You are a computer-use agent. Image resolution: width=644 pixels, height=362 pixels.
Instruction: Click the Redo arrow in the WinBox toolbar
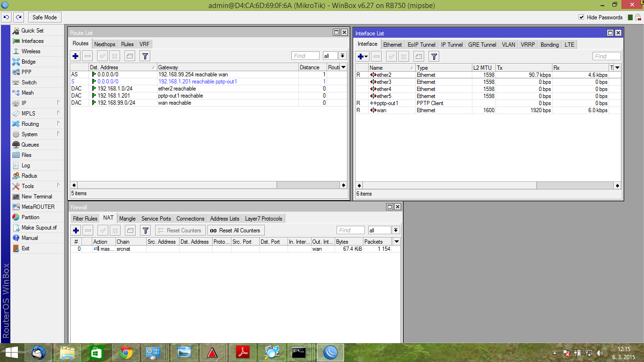[18, 17]
